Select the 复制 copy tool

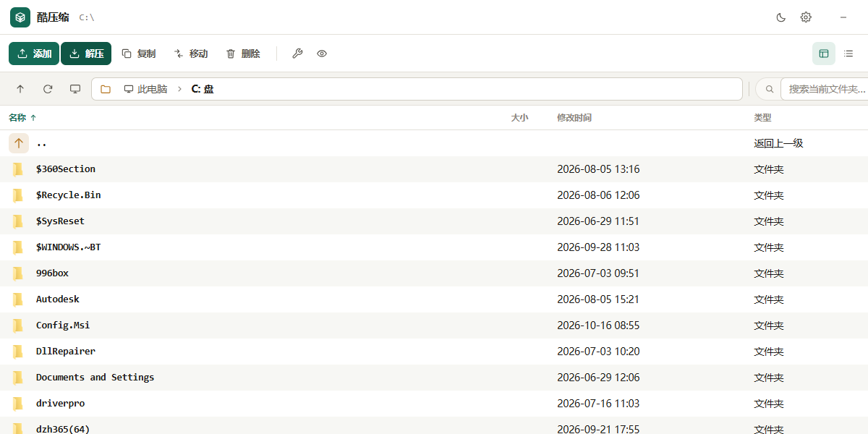click(x=138, y=54)
